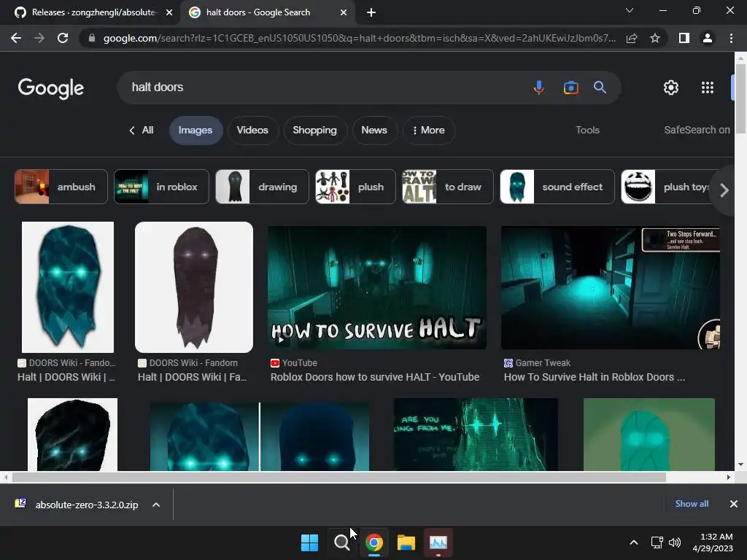Switch to News results
This screenshot has height=560, width=747.
click(374, 130)
